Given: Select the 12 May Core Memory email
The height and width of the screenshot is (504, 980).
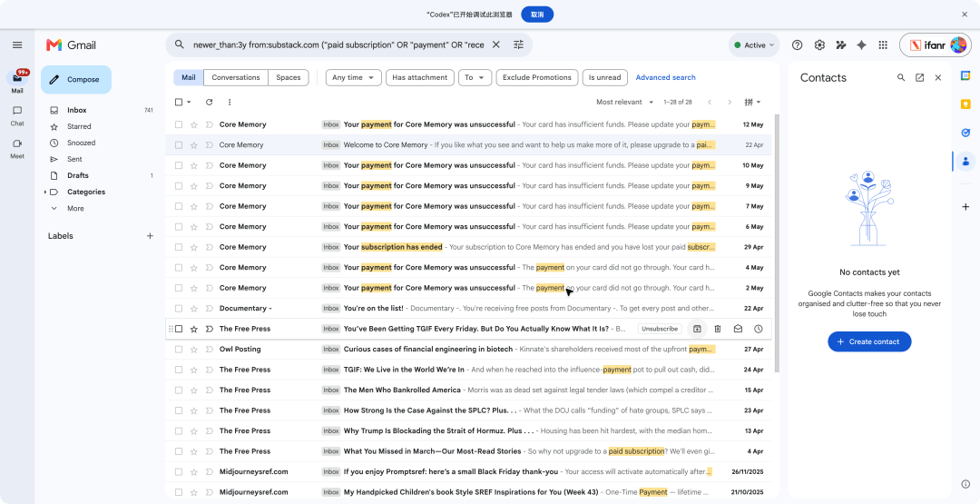Looking at the screenshot, I should tap(179, 124).
